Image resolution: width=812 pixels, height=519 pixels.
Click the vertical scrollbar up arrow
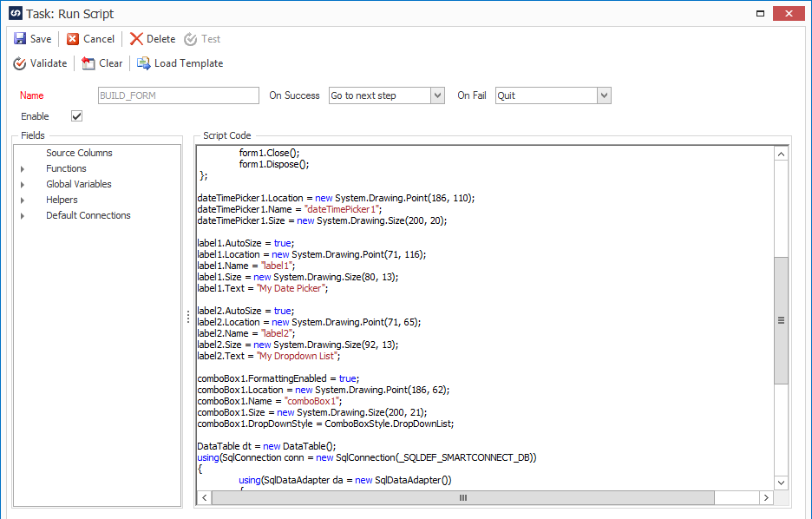click(x=781, y=154)
